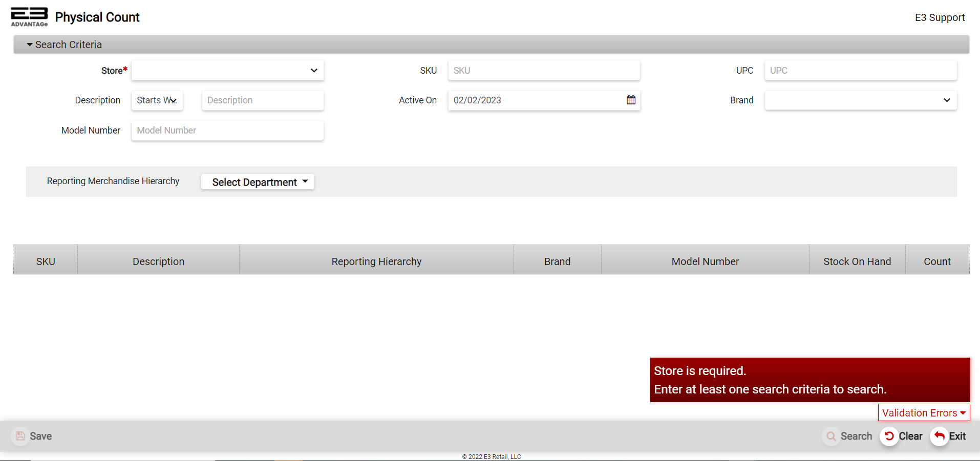The width and height of the screenshot is (980, 461).
Task: Sort by the Stock On Hand column header
Action: tap(857, 261)
